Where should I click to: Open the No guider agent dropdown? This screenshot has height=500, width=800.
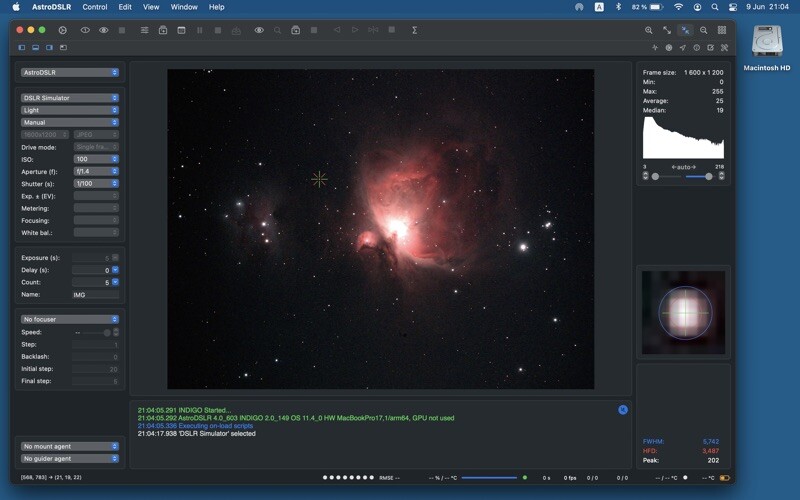point(70,459)
